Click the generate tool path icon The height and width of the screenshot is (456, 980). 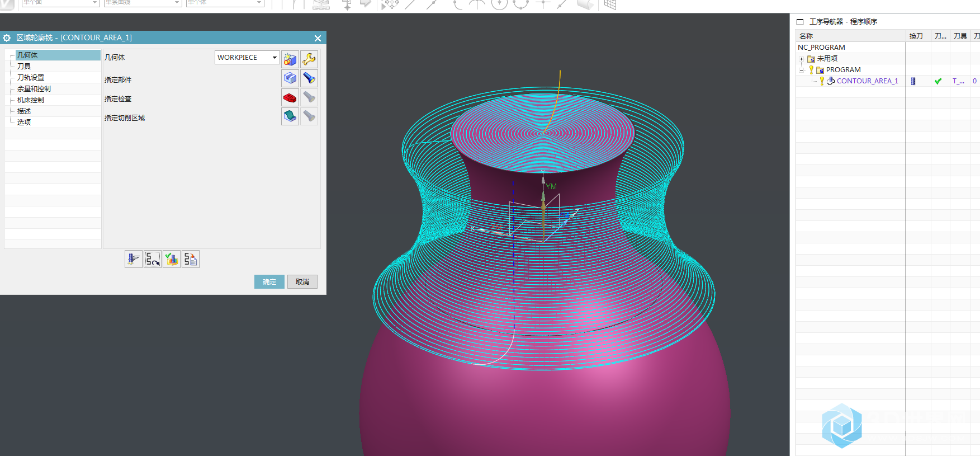click(134, 259)
